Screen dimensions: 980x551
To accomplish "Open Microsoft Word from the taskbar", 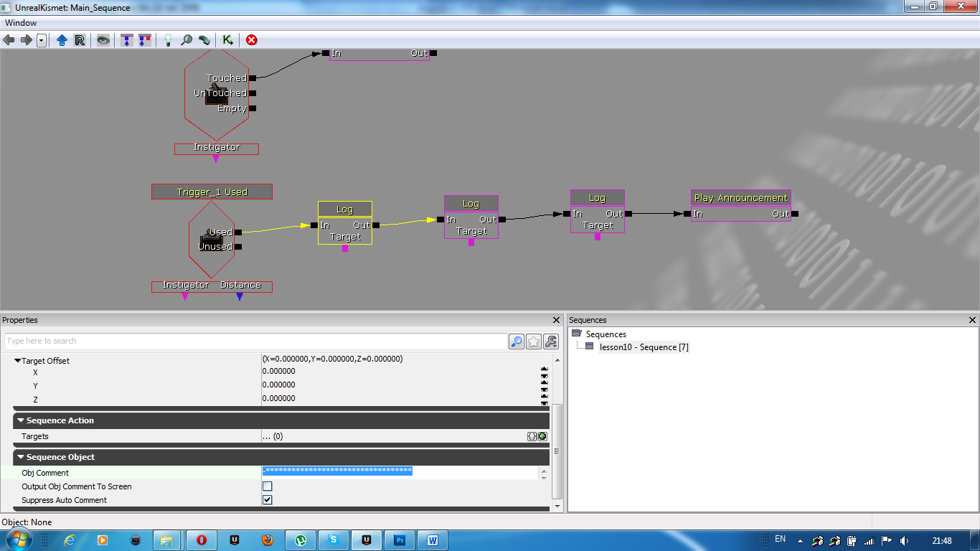I will tap(433, 540).
